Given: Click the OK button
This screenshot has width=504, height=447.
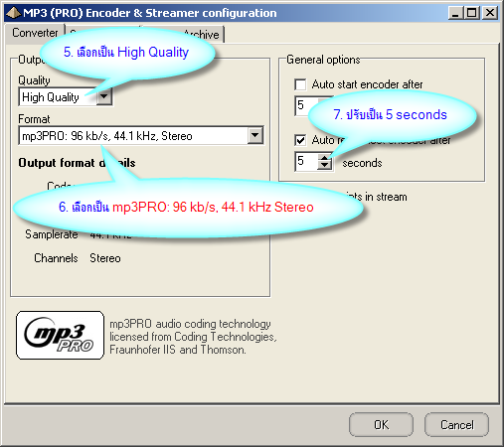Looking at the screenshot, I should click(x=381, y=425).
